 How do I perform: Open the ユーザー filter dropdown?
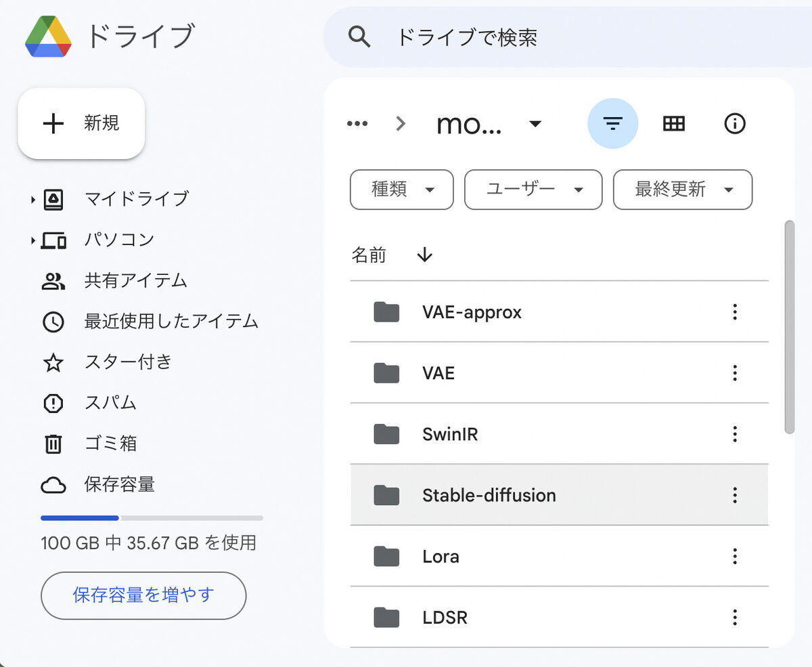click(x=533, y=190)
